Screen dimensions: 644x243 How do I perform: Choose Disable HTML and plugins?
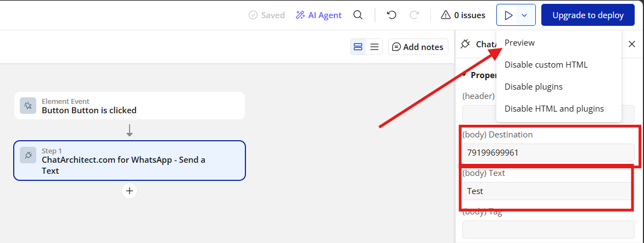point(554,109)
